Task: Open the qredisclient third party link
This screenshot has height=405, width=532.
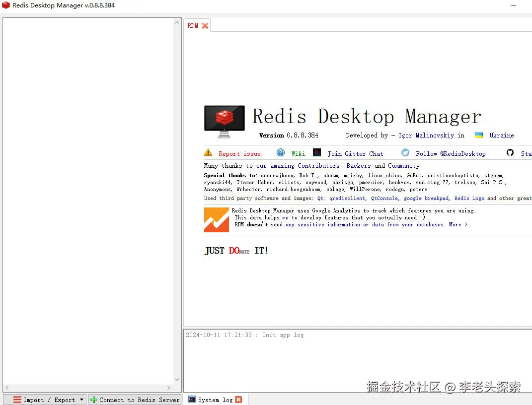Action: coord(347,198)
